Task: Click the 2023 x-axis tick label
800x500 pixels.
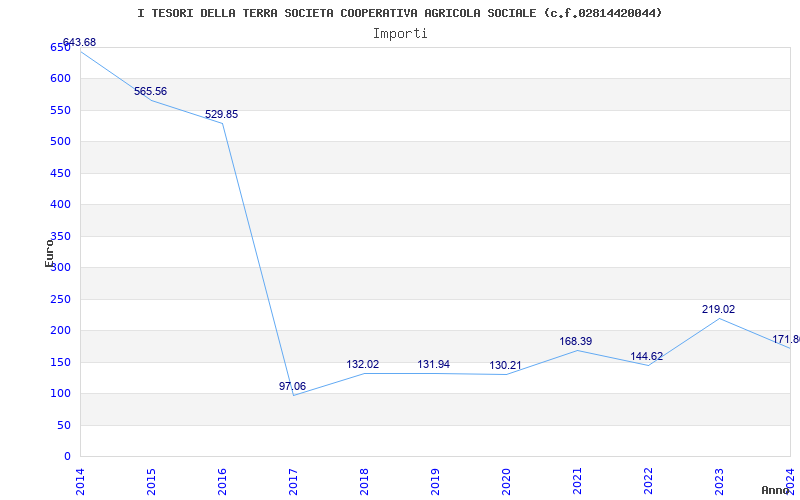Action: coord(719,481)
